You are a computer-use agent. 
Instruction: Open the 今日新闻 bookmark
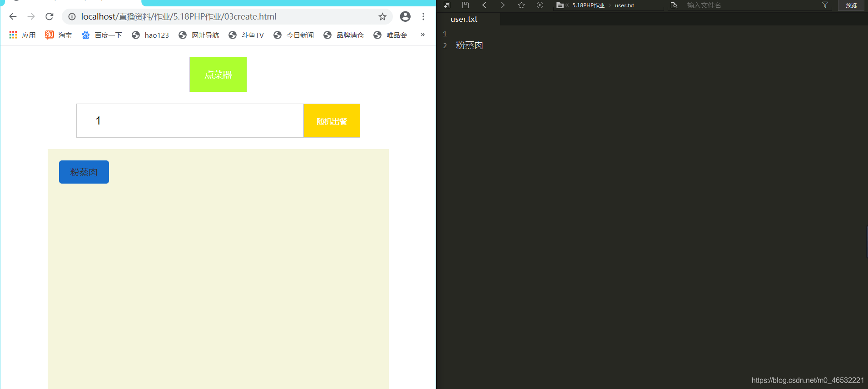[x=294, y=35]
